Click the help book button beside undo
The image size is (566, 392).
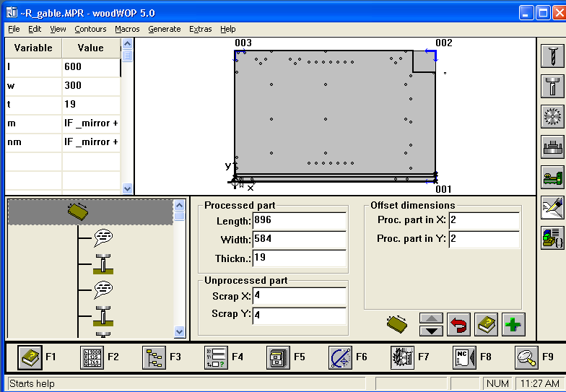(x=486, y=325)
